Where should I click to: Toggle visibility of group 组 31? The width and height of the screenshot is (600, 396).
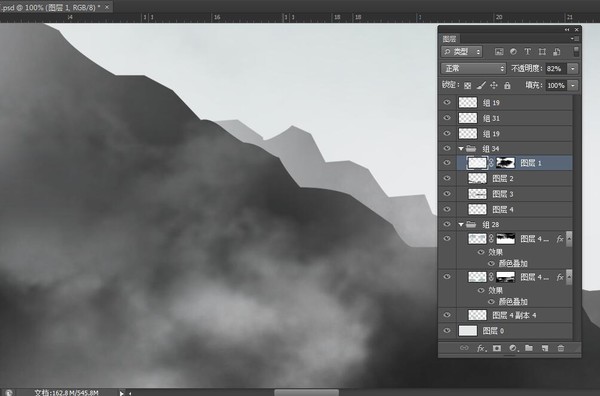[447, 118]
